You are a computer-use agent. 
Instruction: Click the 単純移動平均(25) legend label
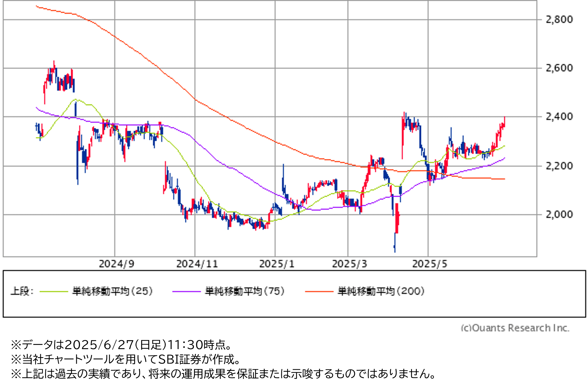(x=113, y=291)
